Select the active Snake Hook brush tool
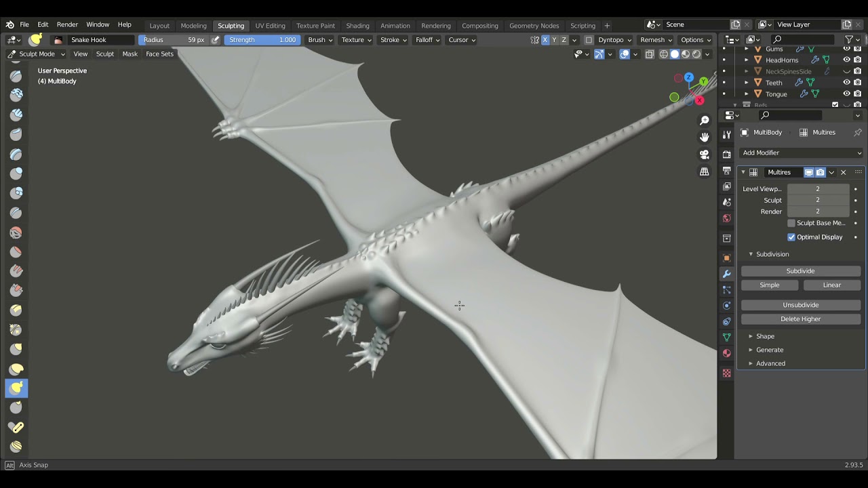The width and height of the screenshot is (868, 488). (x=16, y=388)
